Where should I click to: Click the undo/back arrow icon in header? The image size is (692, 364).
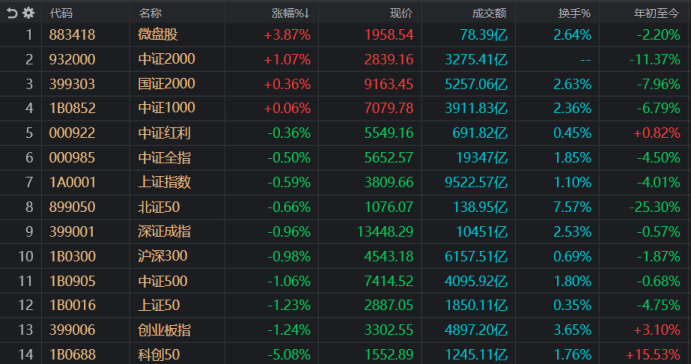pos(12,13)
